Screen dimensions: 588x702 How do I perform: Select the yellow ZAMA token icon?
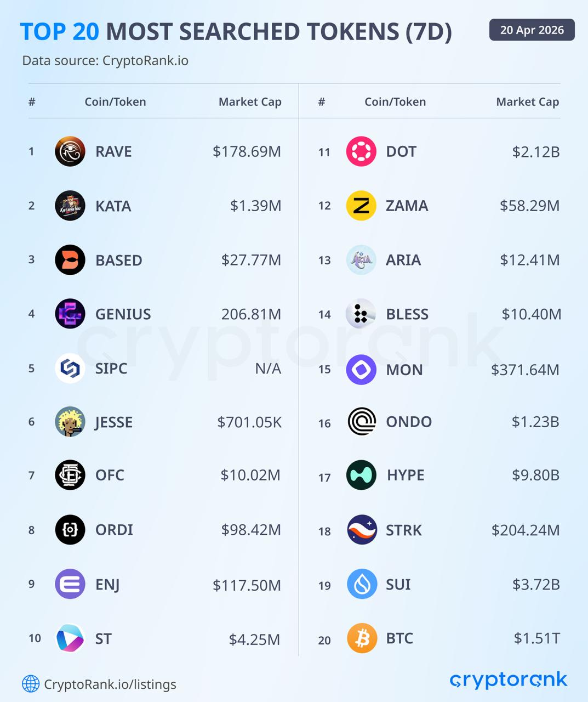tap(361, 206)
